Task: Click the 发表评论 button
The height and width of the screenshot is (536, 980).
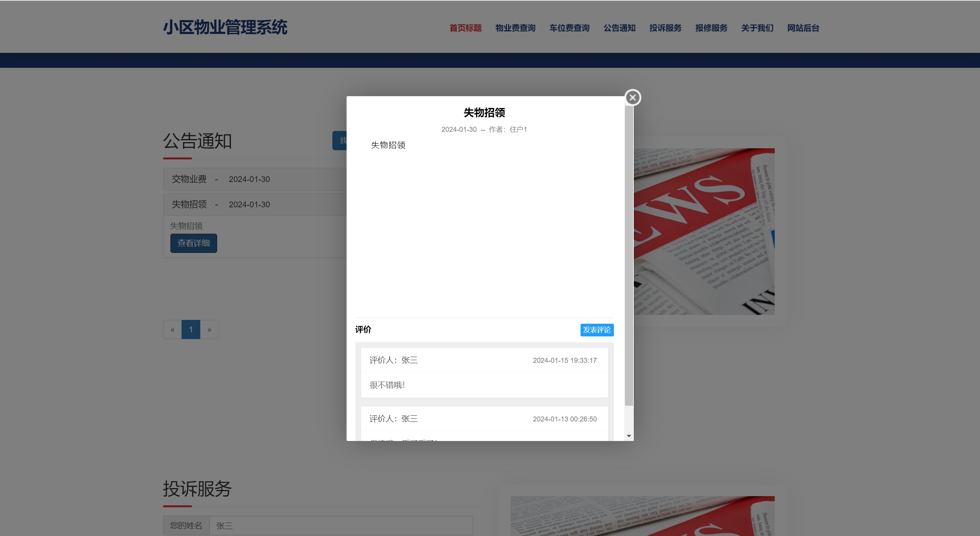Action: coord(597,330)
